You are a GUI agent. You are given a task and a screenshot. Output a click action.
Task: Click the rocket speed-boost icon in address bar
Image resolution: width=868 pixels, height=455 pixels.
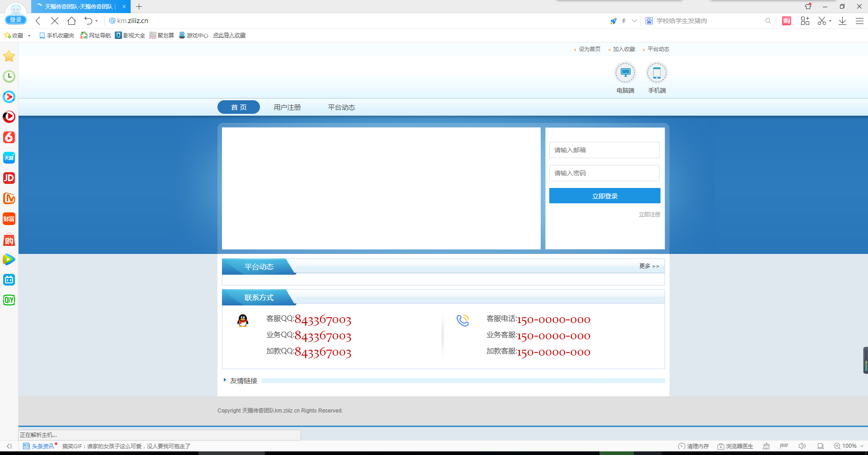click(x=613, y=21)
